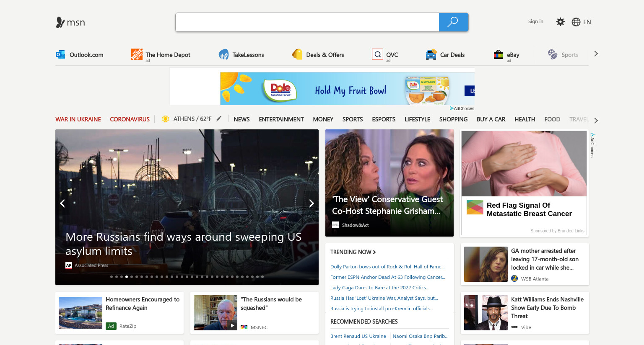Go to previous slide in carousel
644x345 pixels.
[x=62, y=203]
